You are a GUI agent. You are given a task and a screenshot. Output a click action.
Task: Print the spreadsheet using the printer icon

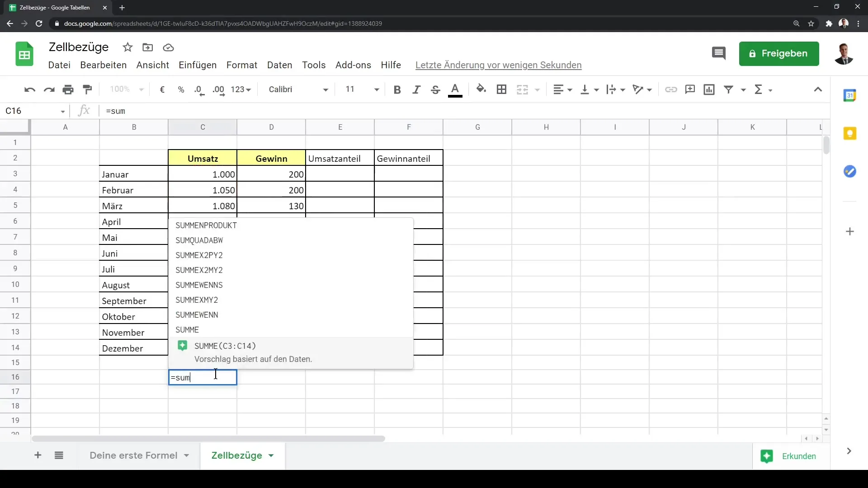(x=68, y=89)
